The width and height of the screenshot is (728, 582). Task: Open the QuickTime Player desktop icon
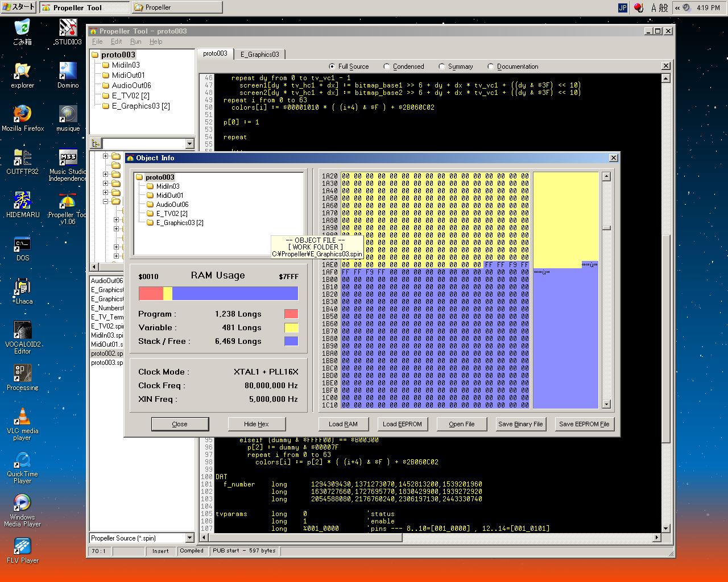click(22, 460)
